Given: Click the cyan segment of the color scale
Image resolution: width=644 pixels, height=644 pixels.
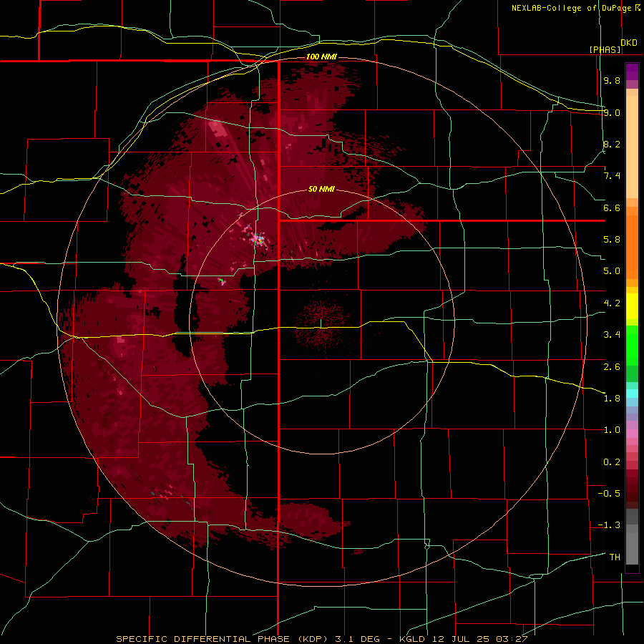Looking at the screenshot, I should 632,394.
